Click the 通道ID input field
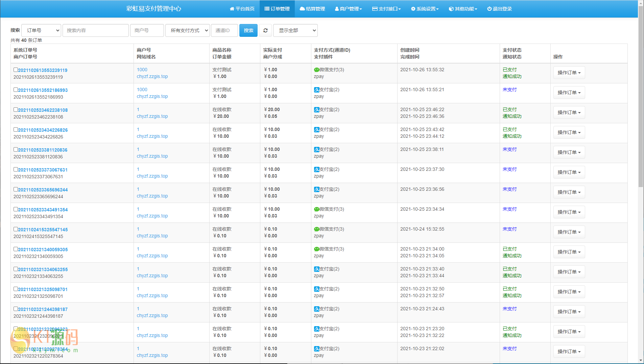644x364 pixels. [x=224, y=30]
